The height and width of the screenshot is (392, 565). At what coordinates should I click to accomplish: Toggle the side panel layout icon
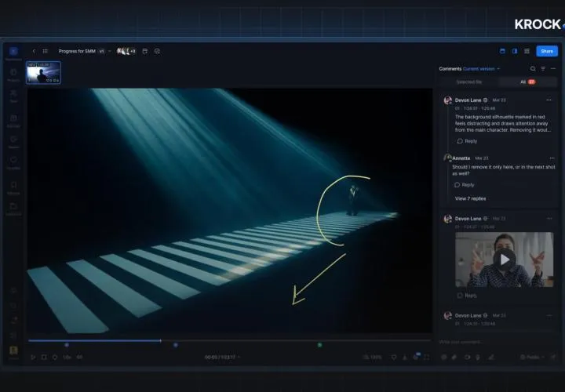515,51
